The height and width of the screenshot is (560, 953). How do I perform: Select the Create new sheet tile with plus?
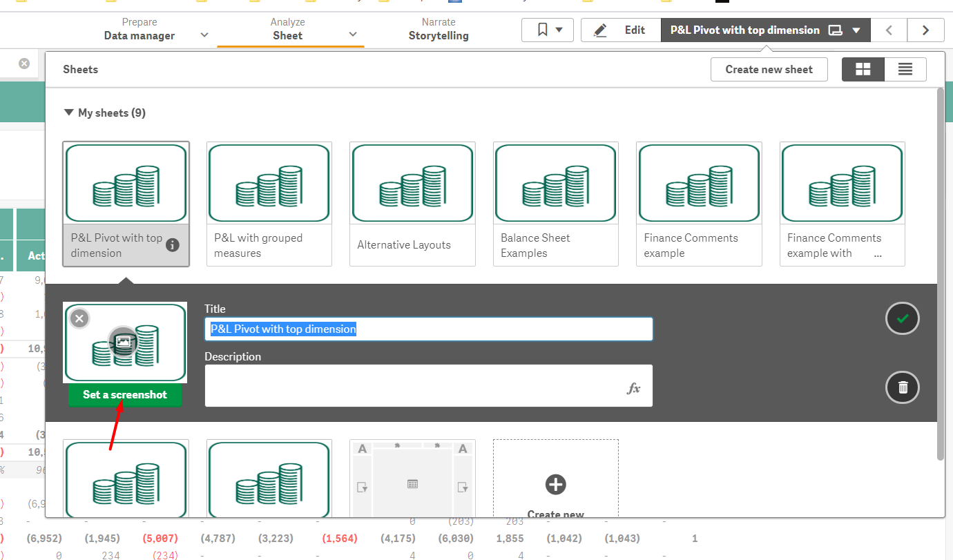click(555, 485)
